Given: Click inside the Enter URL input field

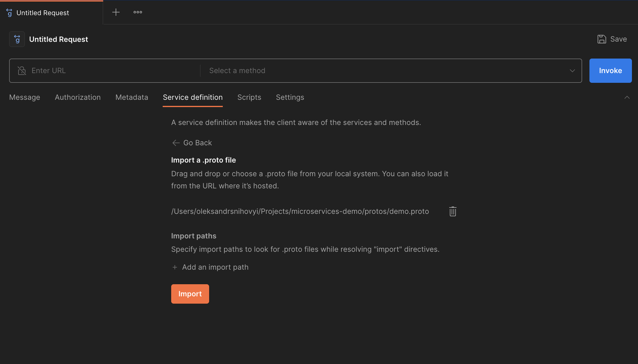Looking at the screenshot, I should click(x=86, y=70).
